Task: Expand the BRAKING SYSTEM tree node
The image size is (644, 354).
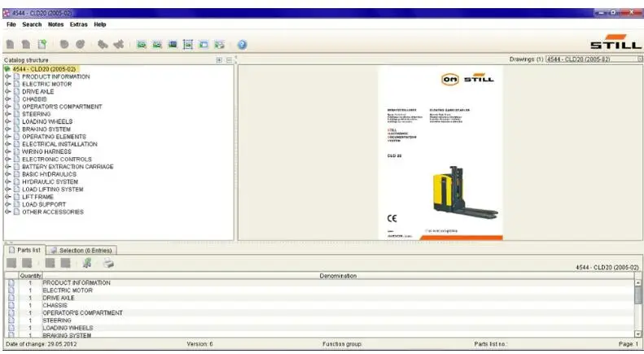Action: [x=8, y=129]
